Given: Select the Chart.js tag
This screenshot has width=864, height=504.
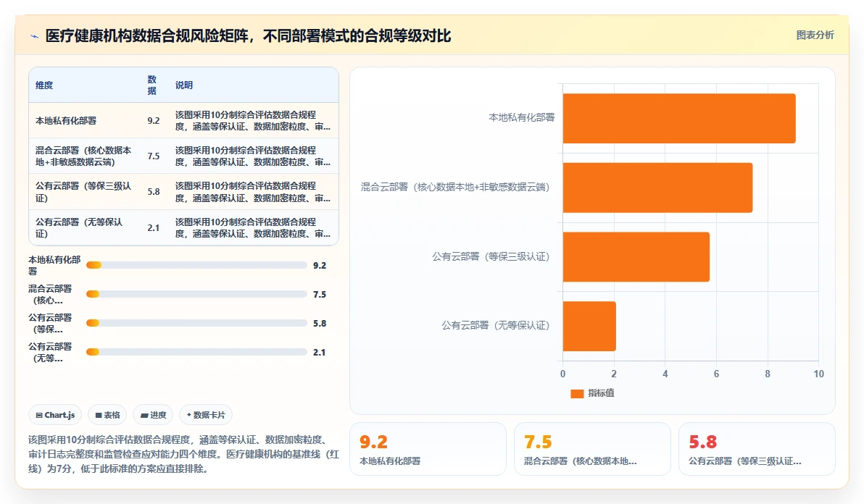Looking at the screenshot, I should click(55, 415).
